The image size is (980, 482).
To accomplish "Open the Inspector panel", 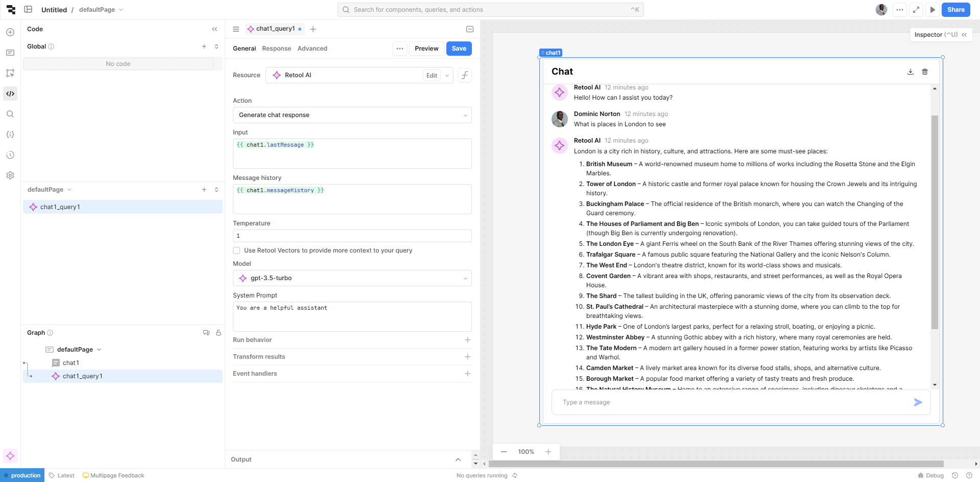I will 941,35.
